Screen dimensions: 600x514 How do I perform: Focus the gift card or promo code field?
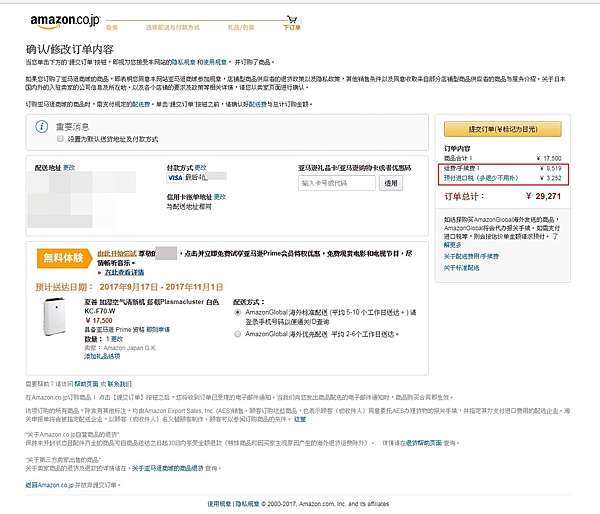(x=337, y=183)
